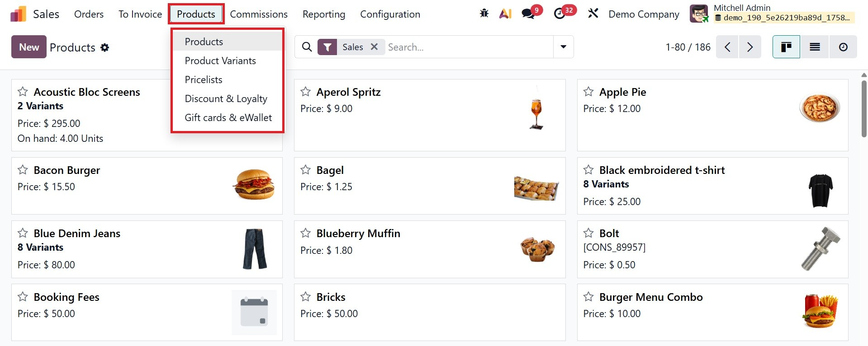868x346 pixels.
Task: Open the conversations messages icon
Action: pyautogui.click(x=528, y=14)
